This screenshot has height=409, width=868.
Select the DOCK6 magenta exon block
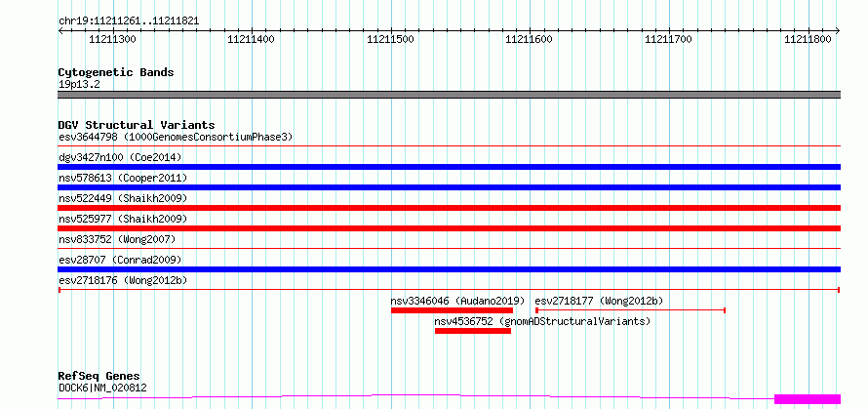pyautogui.click(x=808, y=399)
